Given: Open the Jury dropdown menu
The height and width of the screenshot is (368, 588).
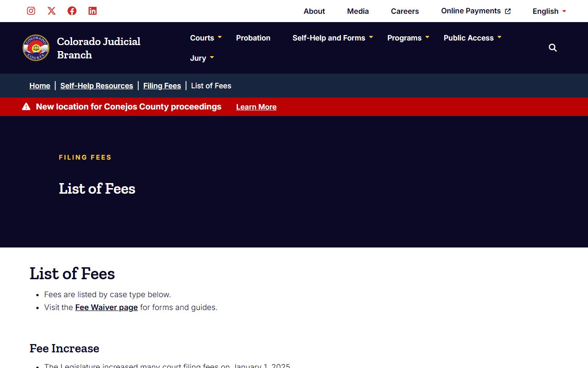Looking at the screenshot, I should tap(202, 58).
